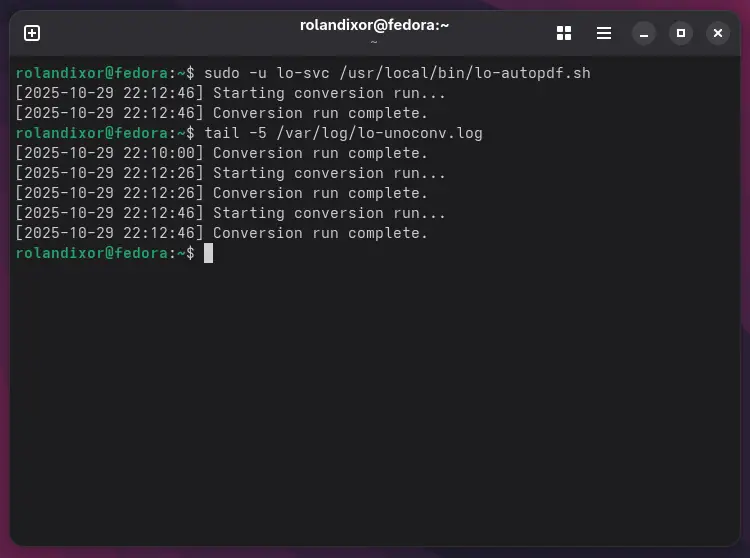Image resolution: width=750 pixels, height=558 pixels.
Task: Open the terminal hamburger main menu
Action: tap(604, 33)
